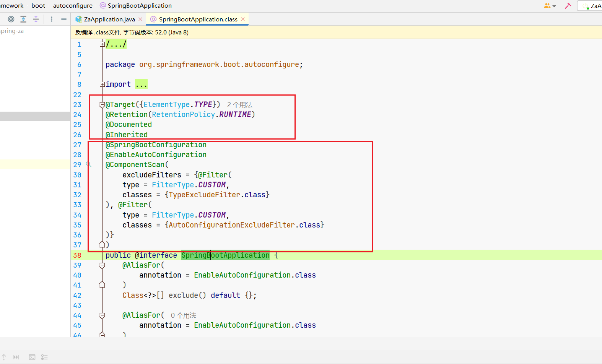Collapse the annotation block at line 23
Viewport: 602px width, 364px height.
click(102, 105)
